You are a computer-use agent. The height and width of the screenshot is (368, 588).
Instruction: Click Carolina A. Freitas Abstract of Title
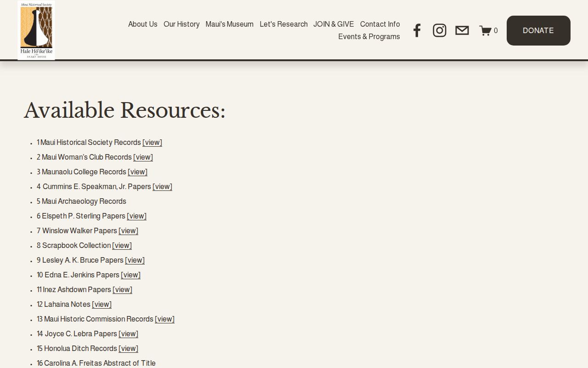coord(96,363)
